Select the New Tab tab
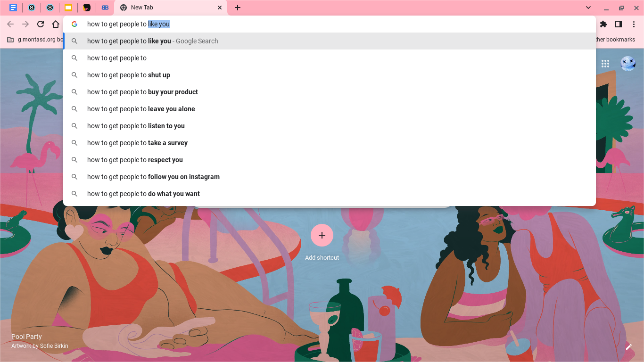The image size is (644, 362). (171, 8)
